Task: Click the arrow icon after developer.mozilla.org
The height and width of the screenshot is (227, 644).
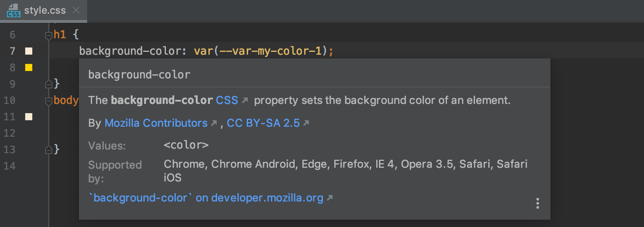Action: (x=330, y=198)
